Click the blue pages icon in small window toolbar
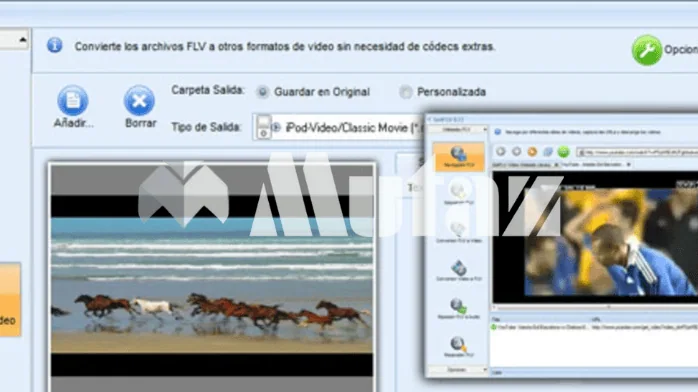 pyautogui.click(x=548, y=152)
